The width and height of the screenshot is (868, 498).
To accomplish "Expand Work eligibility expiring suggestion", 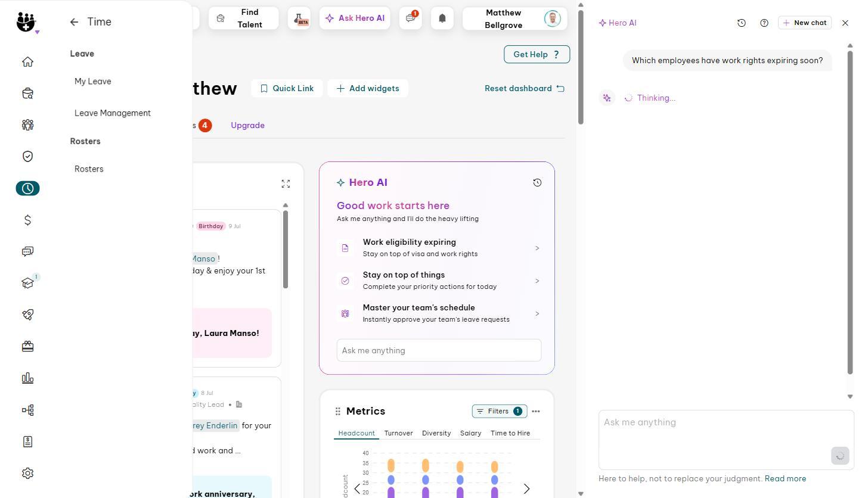I will pyautogui.click(x=439, y=248).
